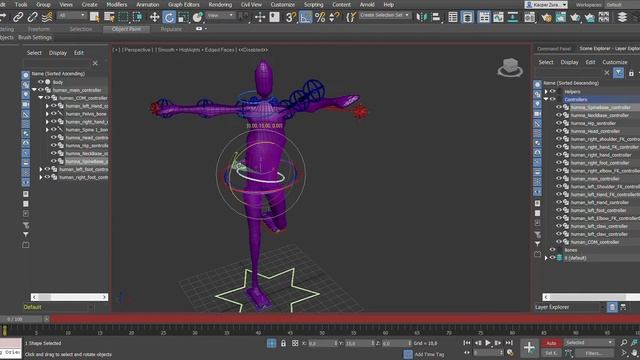Go to the animation start frame
Screen dimensions: 640x360
tap(467, 343)
